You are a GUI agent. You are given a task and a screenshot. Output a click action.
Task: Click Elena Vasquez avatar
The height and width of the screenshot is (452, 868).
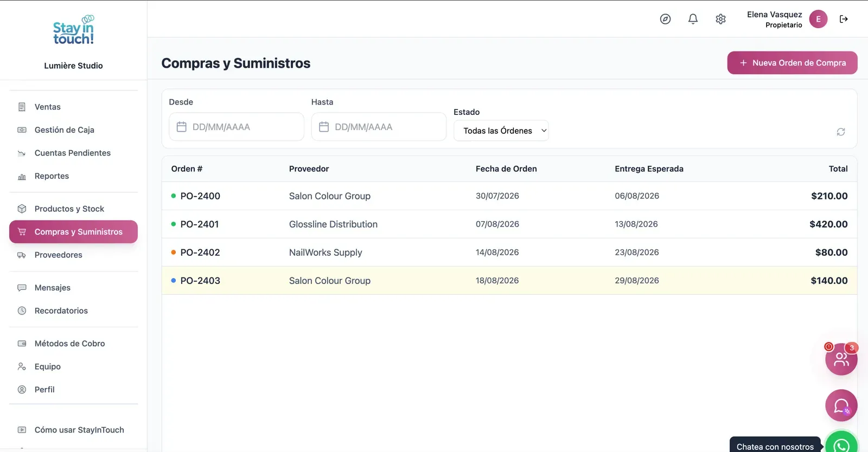(818, 19)
